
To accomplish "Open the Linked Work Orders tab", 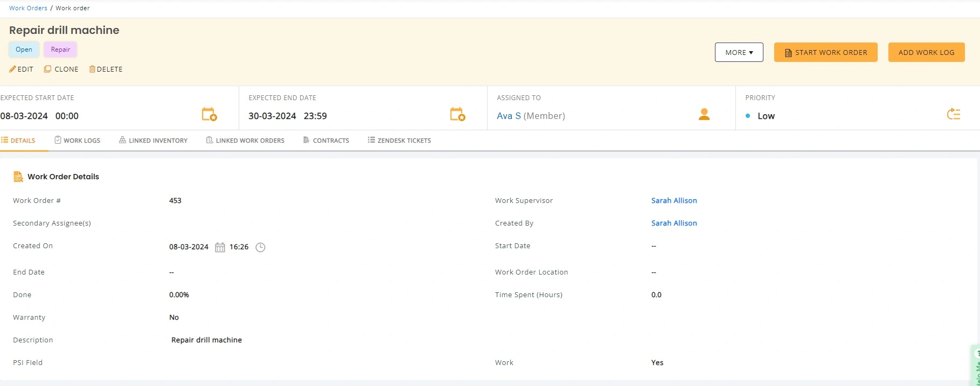I will point(245,141).
